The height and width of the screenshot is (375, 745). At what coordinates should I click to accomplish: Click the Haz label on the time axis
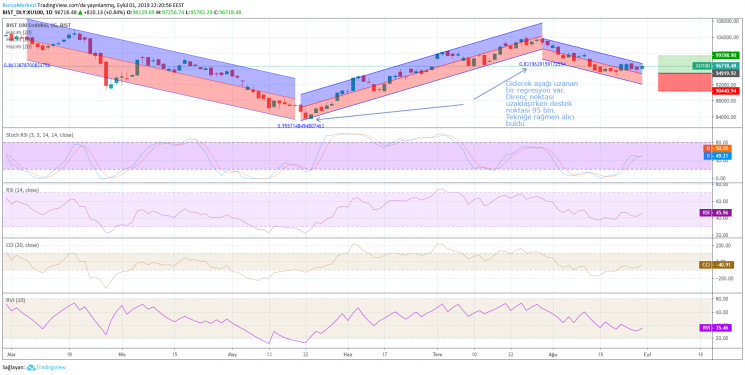pyautogui.click(x=348, y=355)
